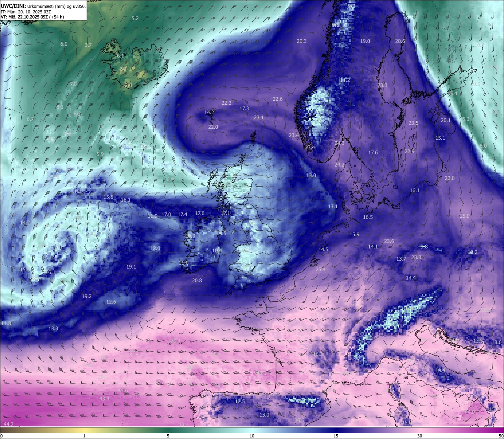Click the 22.6 value label
Image resolution: width=504 pixels, height=439 pixels.
tap(278, 99)
